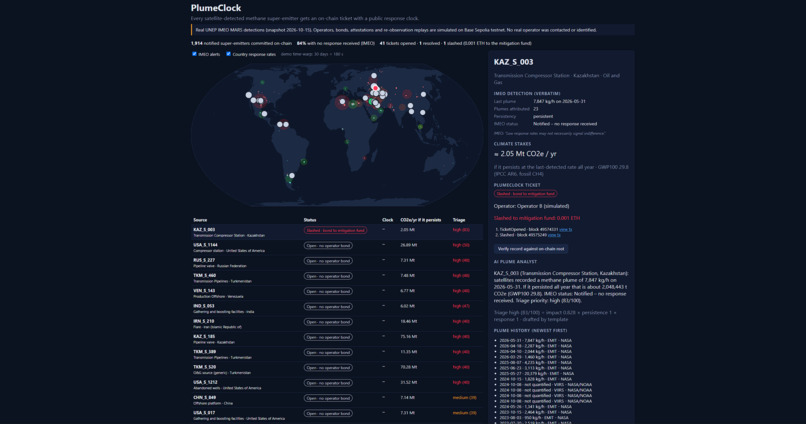Click the newest plume history entry 2026-05-31
This screenshot has width=806, height=424.
click(535, 340)
